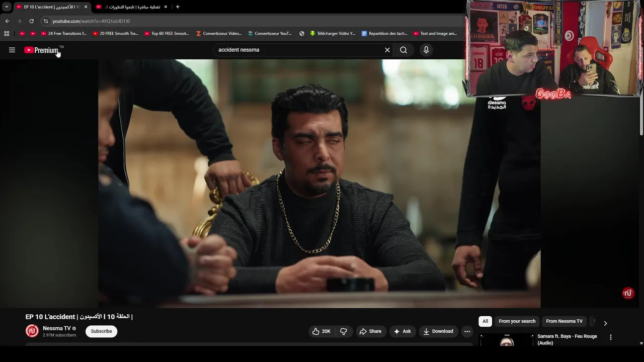The width and height of the screenshot is (644, 362).
Task: Open 'Télécharger Vidéo Y...' bookmark
Action: (333, 34)
